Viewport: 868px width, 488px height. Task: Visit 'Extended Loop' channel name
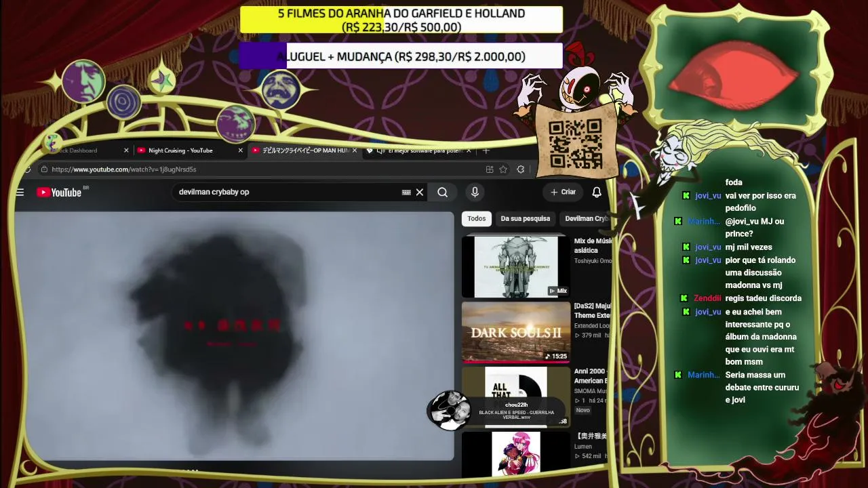(593, 326)
